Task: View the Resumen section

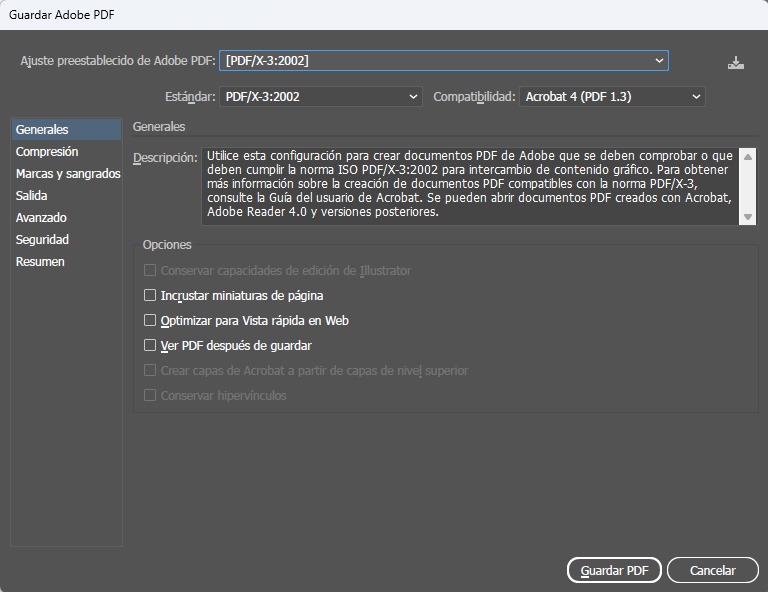Action: click(40, 262)
